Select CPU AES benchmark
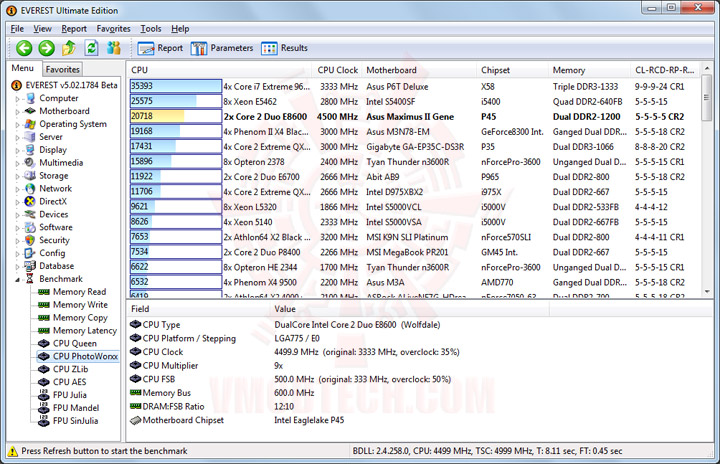This screenshot has height=464, width=720. coord(69,382)
